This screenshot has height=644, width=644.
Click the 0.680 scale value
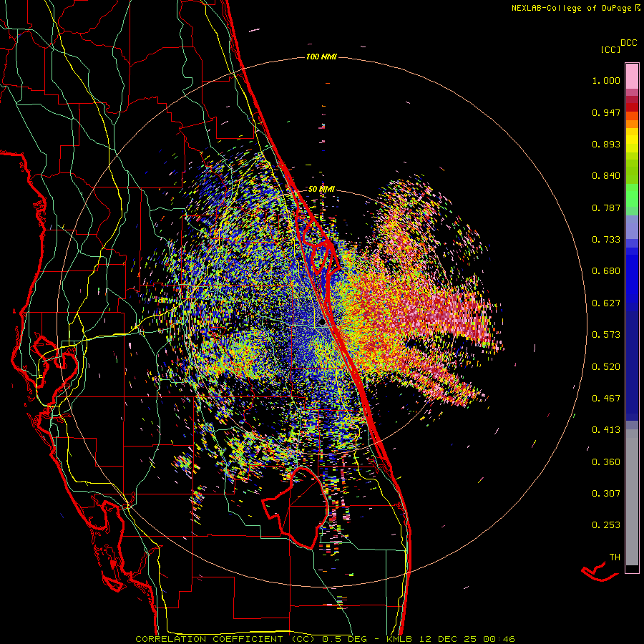[x=606, y=271]
